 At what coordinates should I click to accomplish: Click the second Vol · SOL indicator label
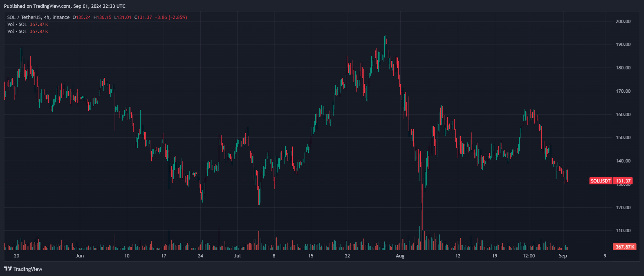pos(17,32)
